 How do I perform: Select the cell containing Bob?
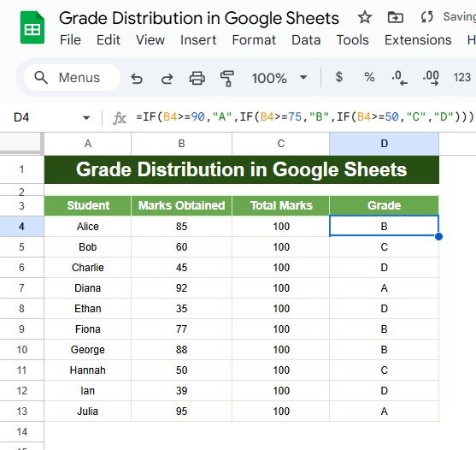[88, 247]
